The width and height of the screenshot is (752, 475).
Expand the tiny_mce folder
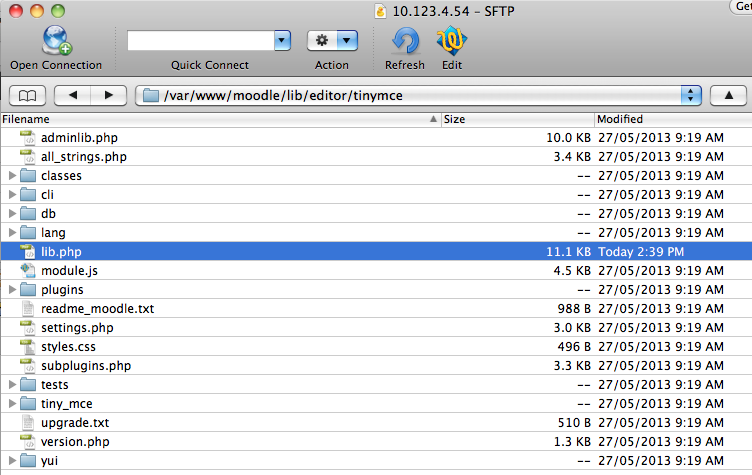[x=12, y=404]
